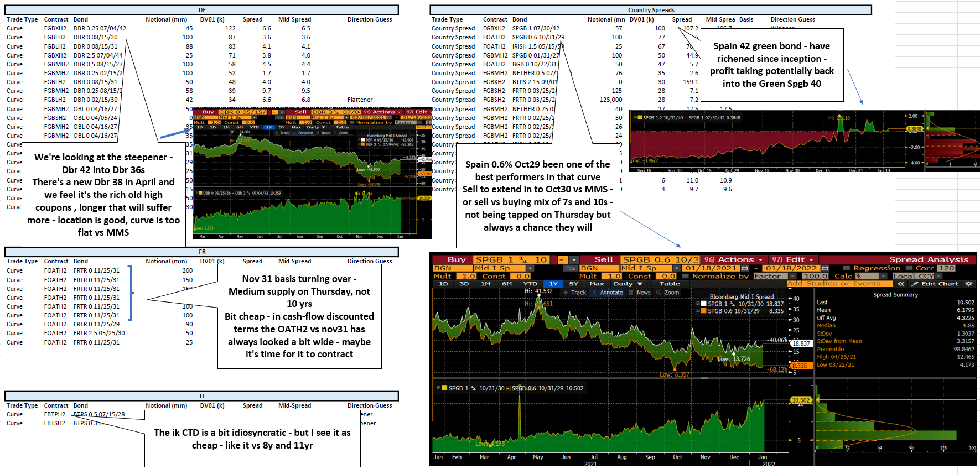Click start date field 01/18/2021
The height and width of the screenshot is (474, 980).
click(712, 268)
